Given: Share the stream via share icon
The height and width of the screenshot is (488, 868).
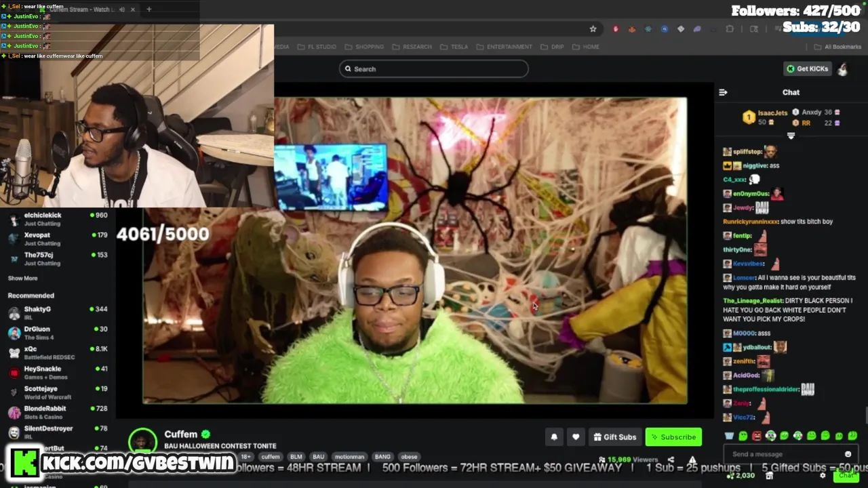Looking at the screenshot, I should [x=671, y=460].
